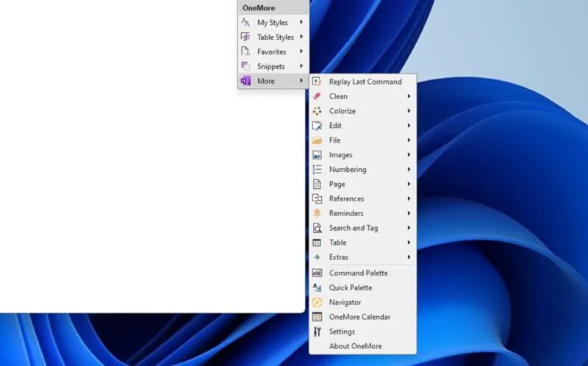
Task: Expand the Images submenu arrow
Action: [x=409, y=155]
